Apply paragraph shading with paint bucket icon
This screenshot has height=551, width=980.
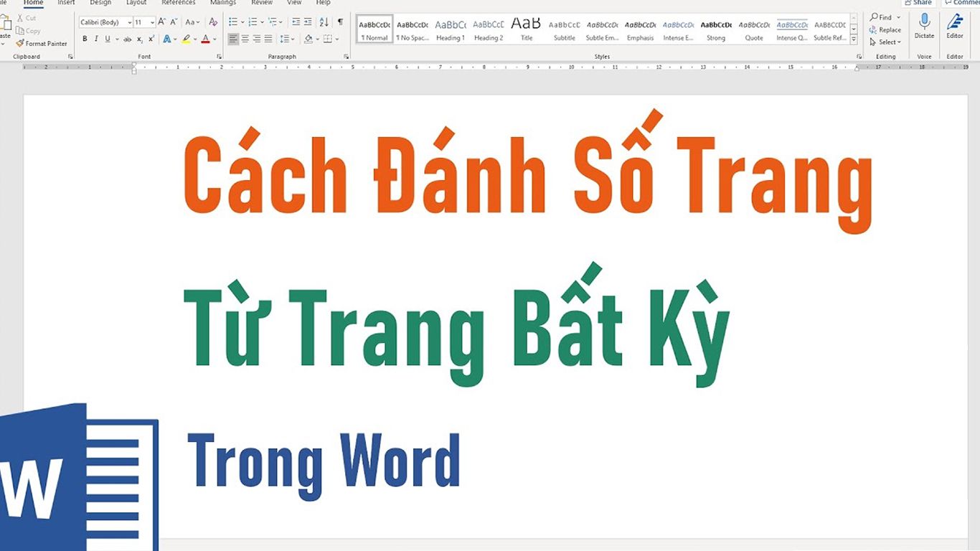[308, 39]
